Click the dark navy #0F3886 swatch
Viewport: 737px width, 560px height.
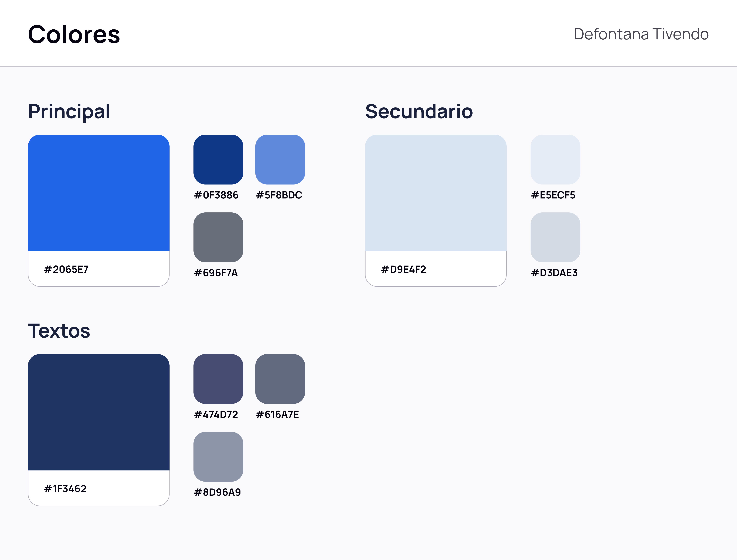click(218, 159)
